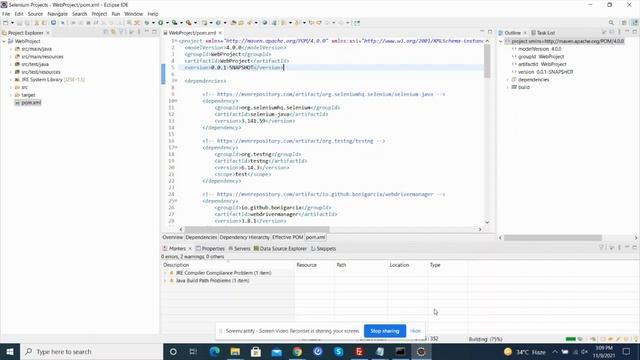Viewport: 640px width, 360px height.
Task: Click the search magnifier icon at toolbar right
Action: pyautogui.click(x=611, y=23)
